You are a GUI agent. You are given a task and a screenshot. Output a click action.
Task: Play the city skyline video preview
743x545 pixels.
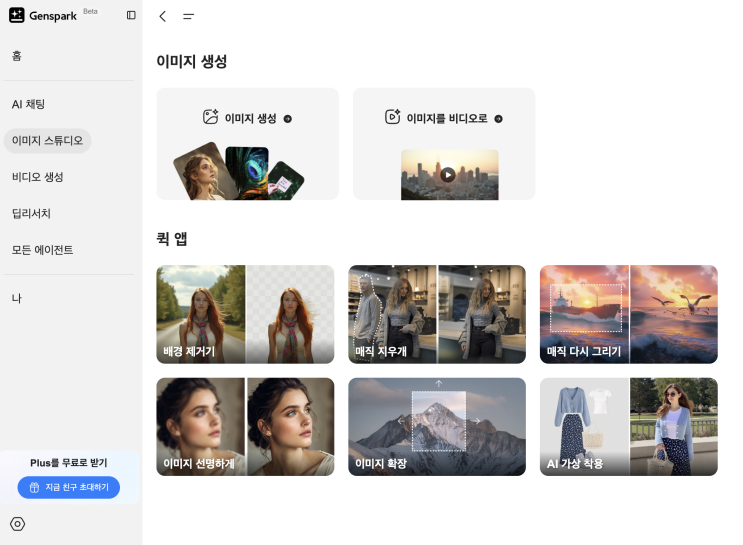[x=448, y=175]
